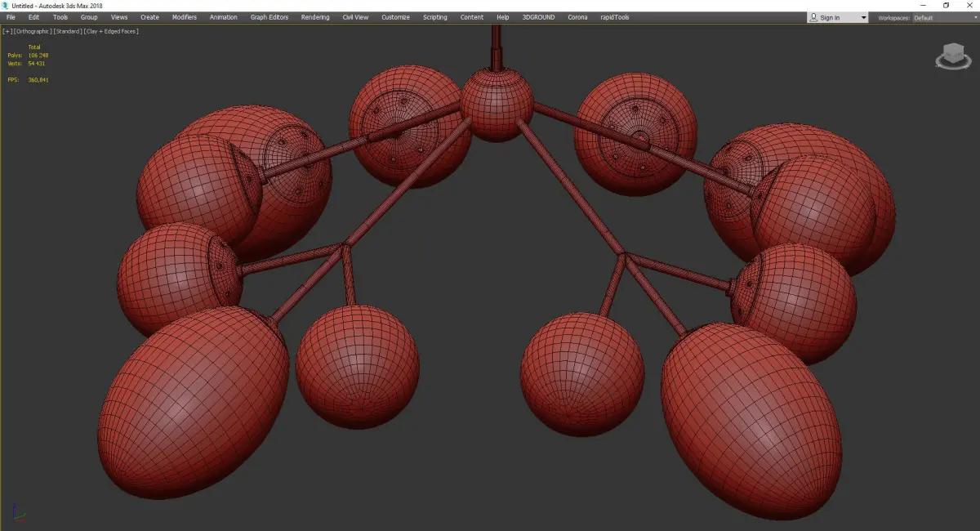Click the FPS statistic readout
The height and width of the screenshot is (531, 980).
28,80
